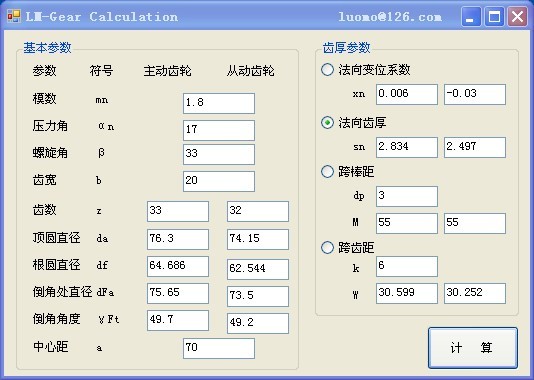Maximize the LM-Gear Calculation window

click(494, 16)
